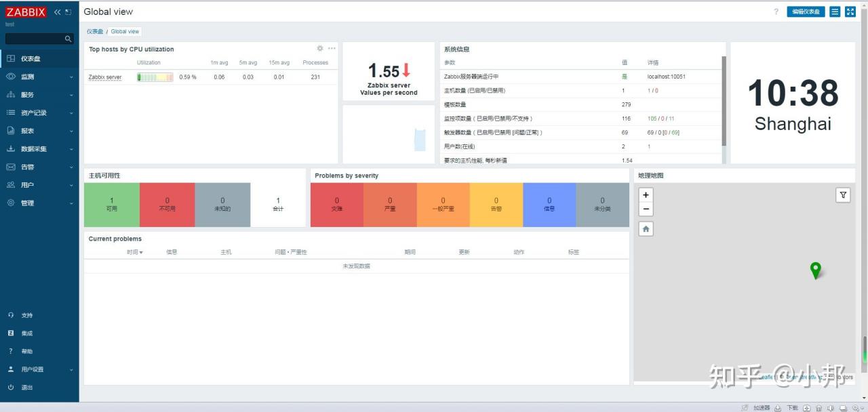Click the 1.55 values per second item

(389, 70)
